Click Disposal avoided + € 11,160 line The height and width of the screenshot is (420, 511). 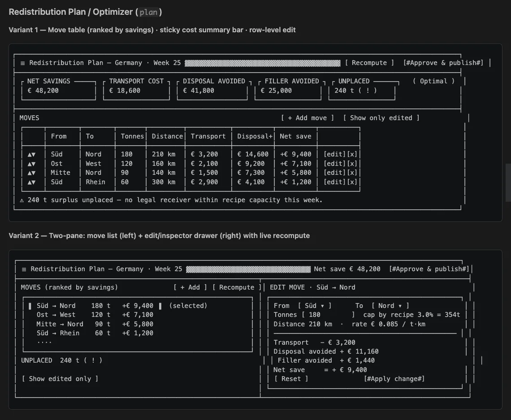(326, 351)
